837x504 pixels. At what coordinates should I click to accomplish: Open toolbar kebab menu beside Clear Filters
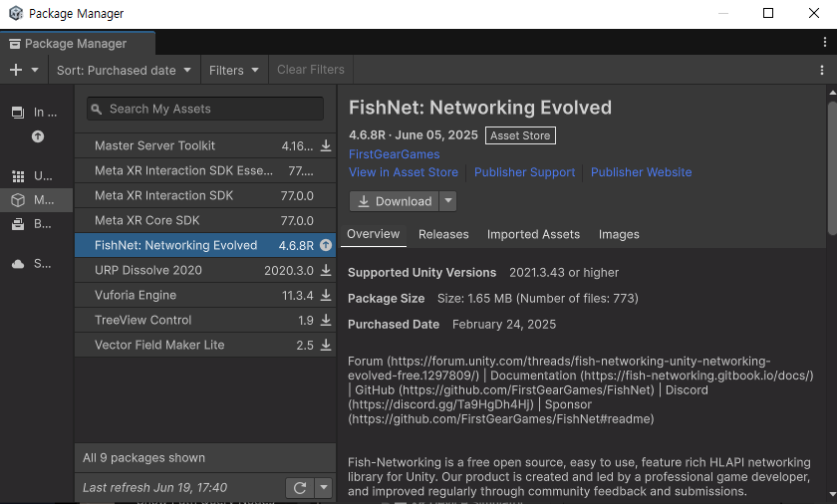822,70
